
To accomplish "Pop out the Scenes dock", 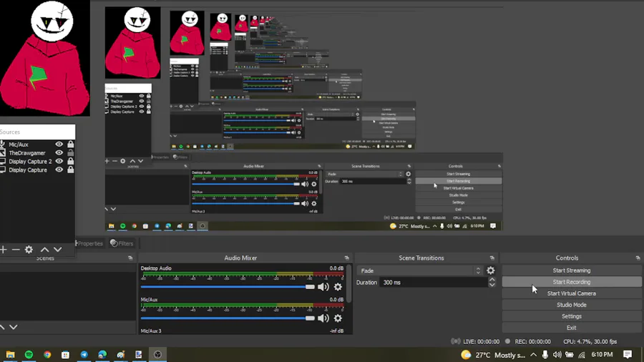I will pos(130,258).
